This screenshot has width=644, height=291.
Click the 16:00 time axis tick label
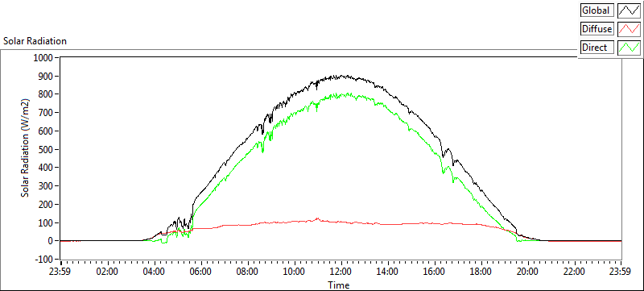coord(434,272)
